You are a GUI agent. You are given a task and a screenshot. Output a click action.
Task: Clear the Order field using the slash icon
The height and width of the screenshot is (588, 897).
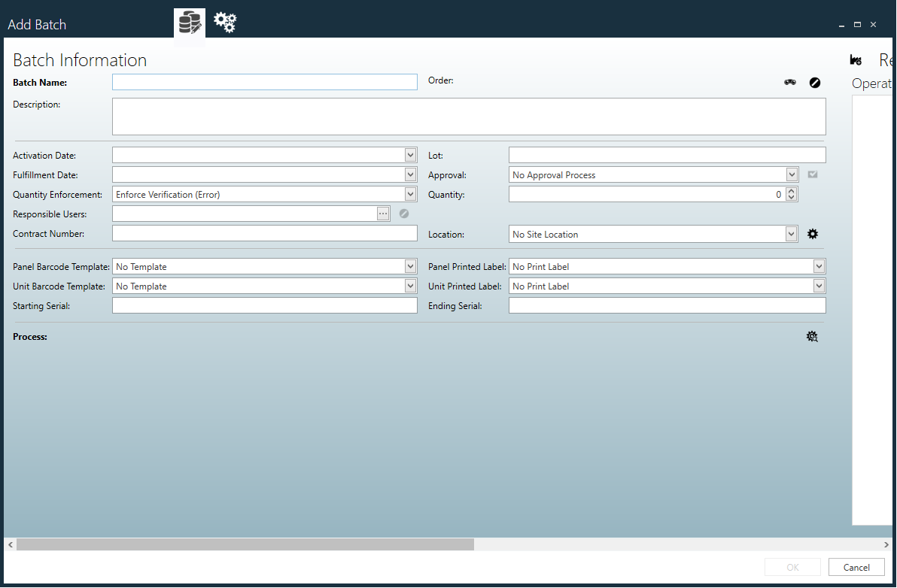point(815,83)
